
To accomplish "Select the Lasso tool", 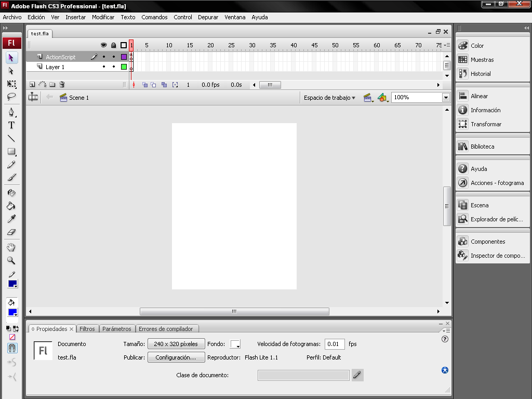I will pos(11,97).
